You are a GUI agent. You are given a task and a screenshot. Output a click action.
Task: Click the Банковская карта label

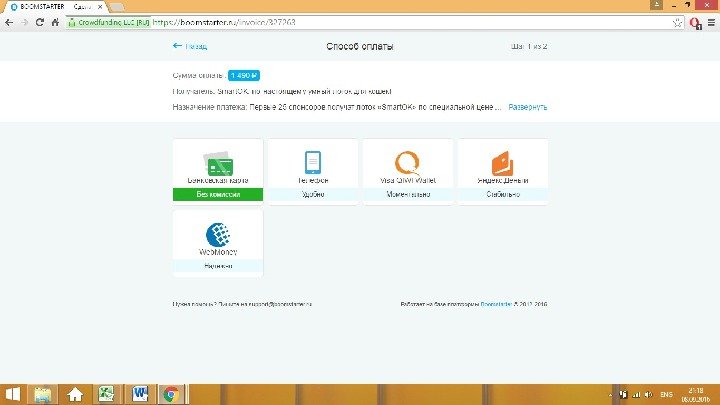pyautogui.click(x=218, y=180)
